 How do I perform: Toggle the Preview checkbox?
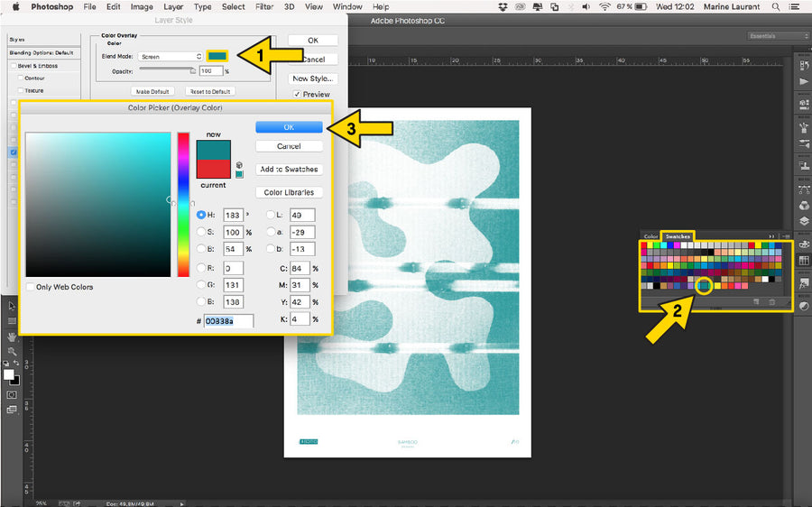click(297, 94)
